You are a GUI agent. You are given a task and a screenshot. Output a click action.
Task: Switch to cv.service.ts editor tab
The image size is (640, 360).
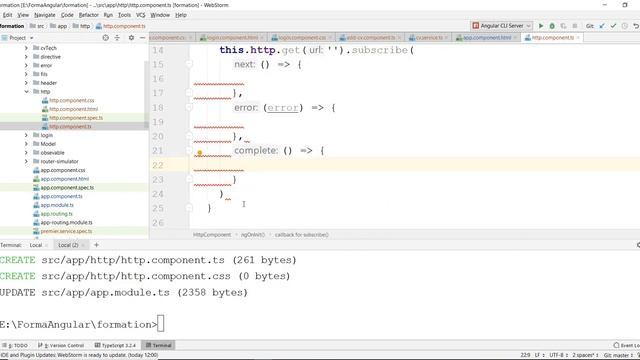(x=429, y=38)
